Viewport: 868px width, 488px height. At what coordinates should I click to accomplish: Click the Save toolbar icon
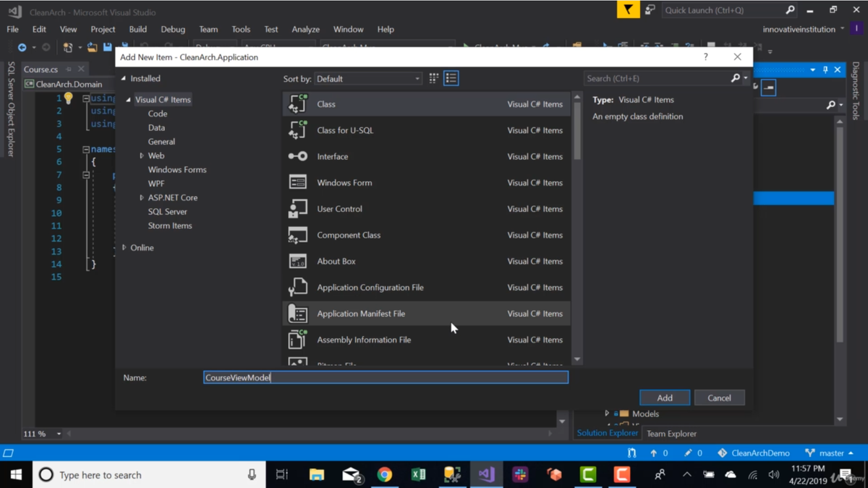(x=108, y=48)
